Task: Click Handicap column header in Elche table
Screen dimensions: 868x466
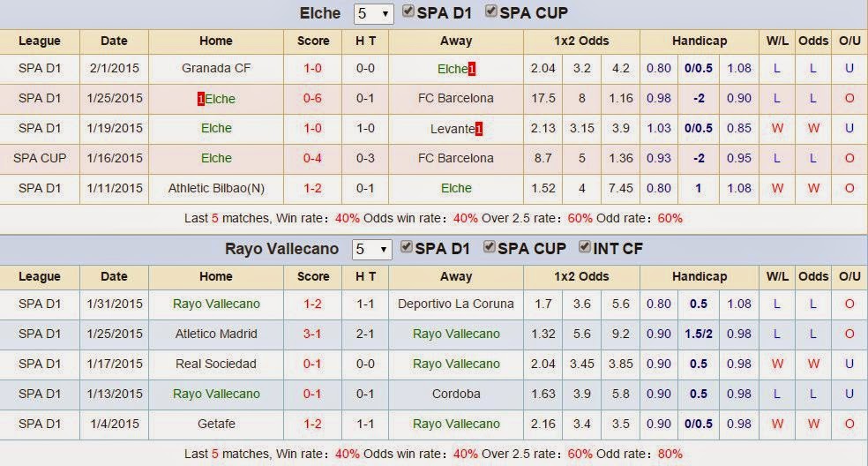Action: coord(700,41)
